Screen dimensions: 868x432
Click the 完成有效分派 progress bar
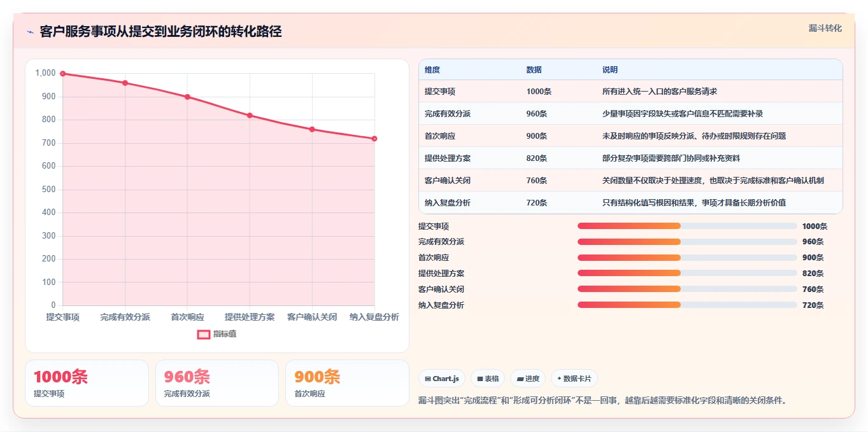(x=687, y=242)
